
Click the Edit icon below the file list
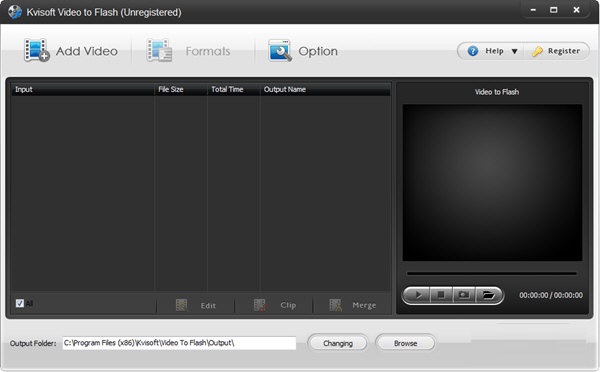[181, 305]
